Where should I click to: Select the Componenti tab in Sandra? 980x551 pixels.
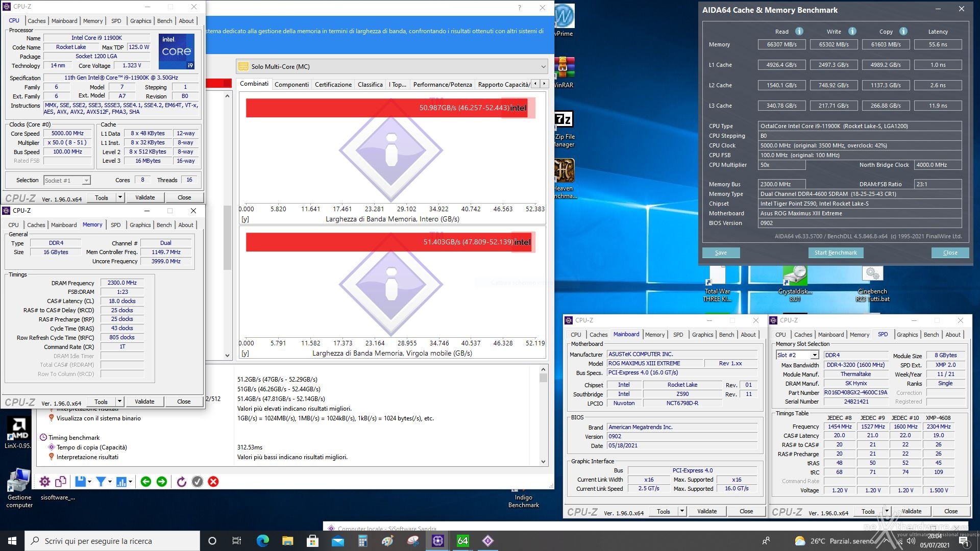tap(291, 84)
